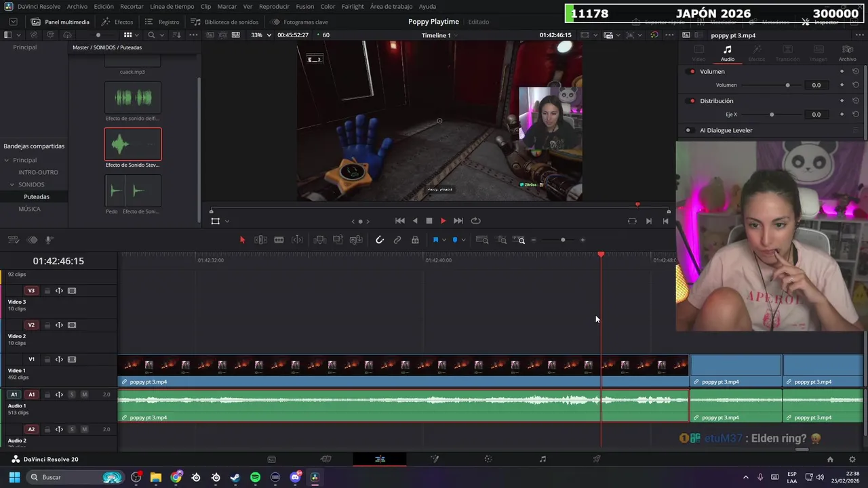Open the flag color dropdown arrow
868x488 pixels.
point(444,240)
